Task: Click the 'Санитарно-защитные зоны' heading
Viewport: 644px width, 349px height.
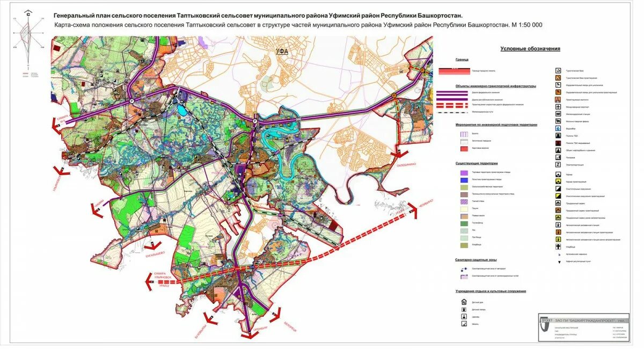Action: (476, 260)
